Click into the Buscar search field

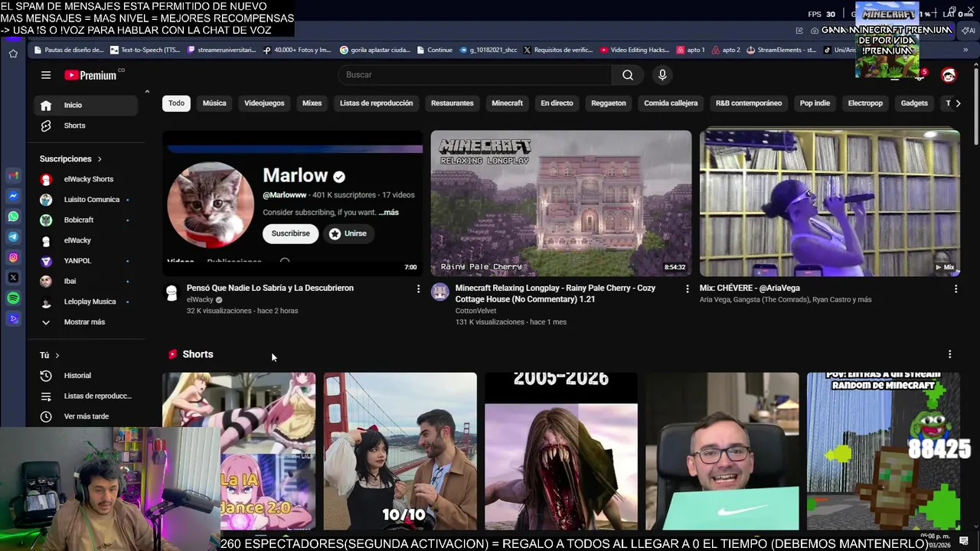click(x=475, y=75)
